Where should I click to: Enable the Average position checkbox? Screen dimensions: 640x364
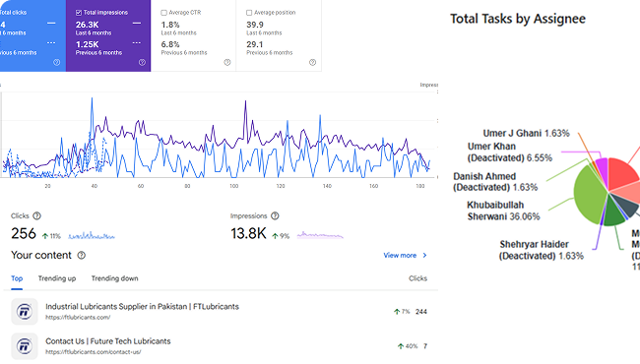point(249,13)
